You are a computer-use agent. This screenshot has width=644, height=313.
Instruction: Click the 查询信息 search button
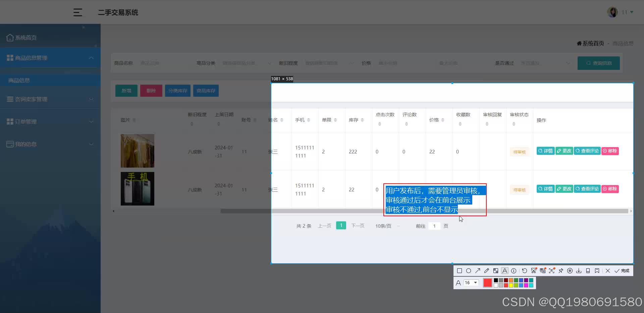tap(599, 63)
